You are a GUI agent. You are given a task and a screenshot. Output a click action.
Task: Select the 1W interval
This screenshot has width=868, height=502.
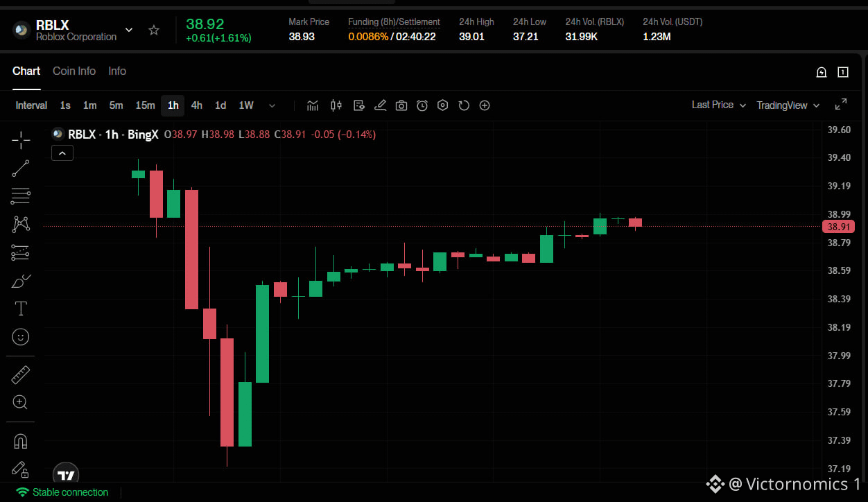(246, 105)
